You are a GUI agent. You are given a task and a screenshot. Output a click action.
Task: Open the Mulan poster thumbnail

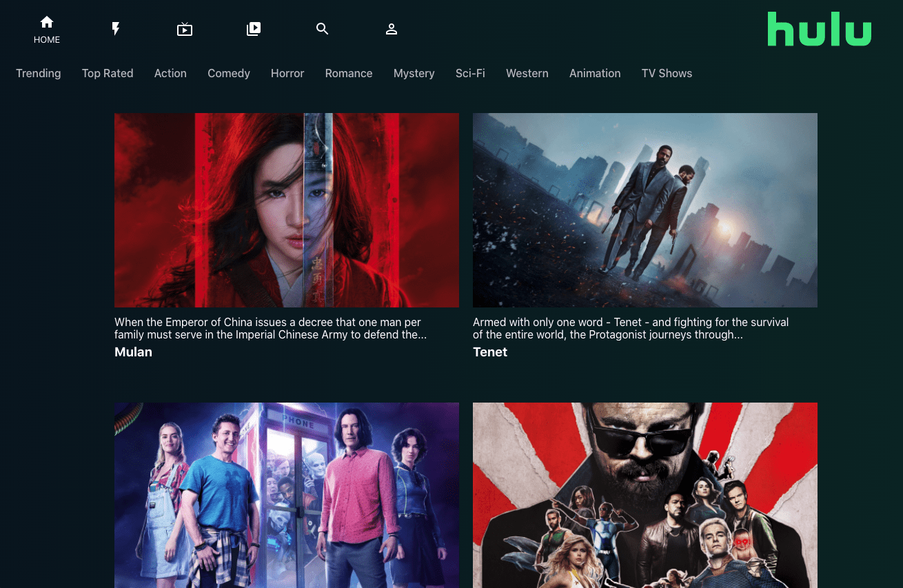tap(287, 210)
